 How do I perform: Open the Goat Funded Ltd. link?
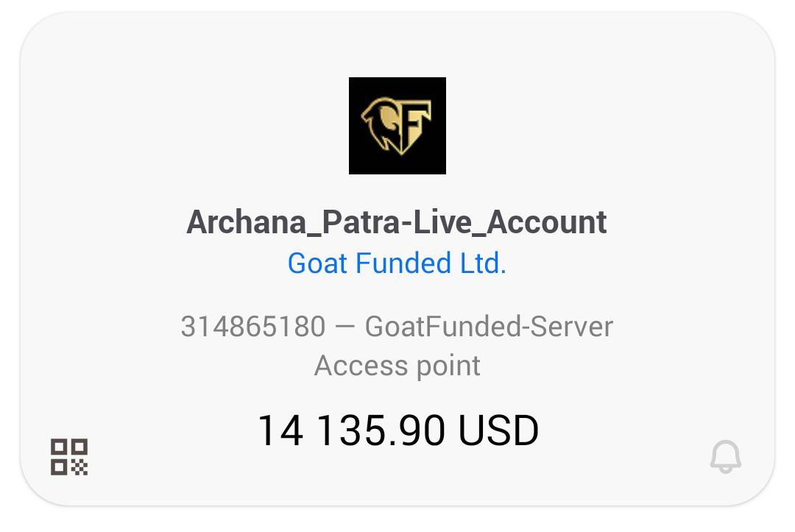point(397,263)
